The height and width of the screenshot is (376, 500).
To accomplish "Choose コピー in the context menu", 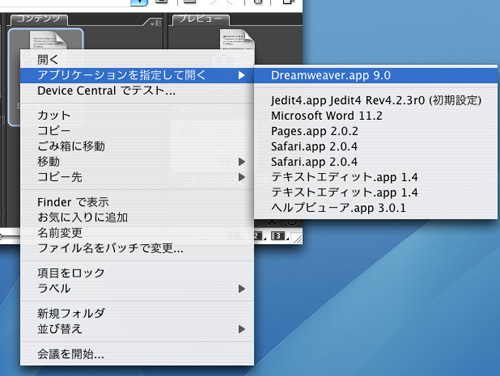I will coord(137,131).
